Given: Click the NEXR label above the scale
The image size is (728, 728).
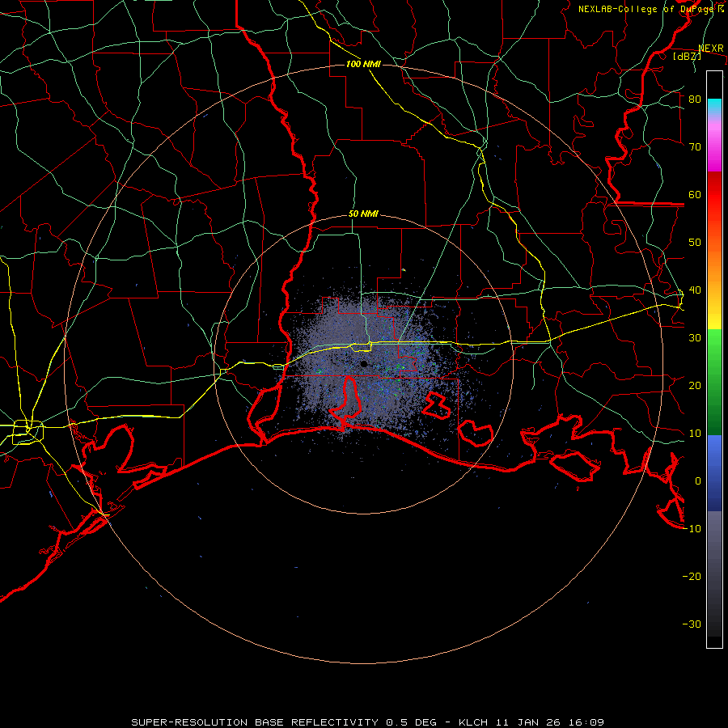Looking at the screenshot, I should click(711, 49).
